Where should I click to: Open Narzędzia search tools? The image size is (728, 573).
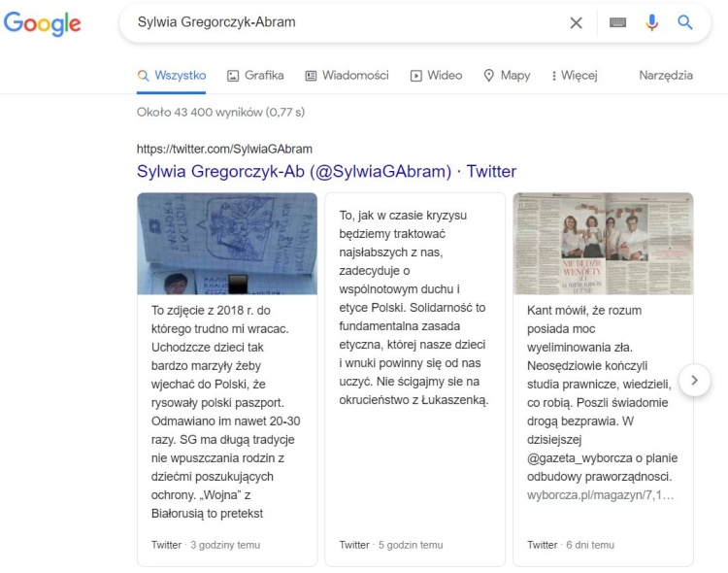(x=666, y=76)
